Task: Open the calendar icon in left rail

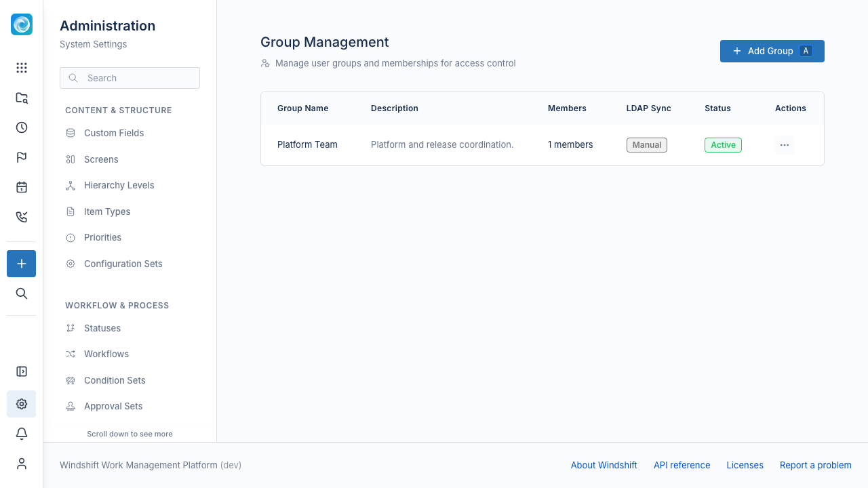Action: (x=22, y=187)
